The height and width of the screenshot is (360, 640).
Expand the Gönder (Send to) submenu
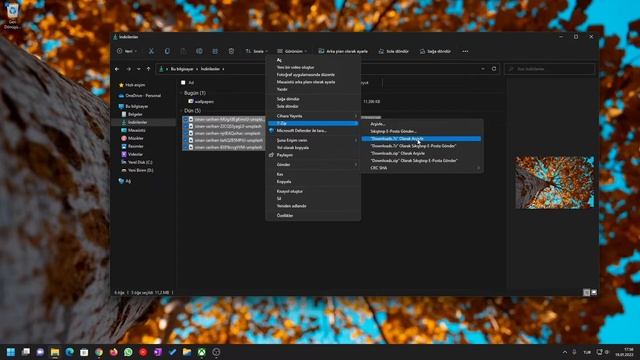click(313, 164)
